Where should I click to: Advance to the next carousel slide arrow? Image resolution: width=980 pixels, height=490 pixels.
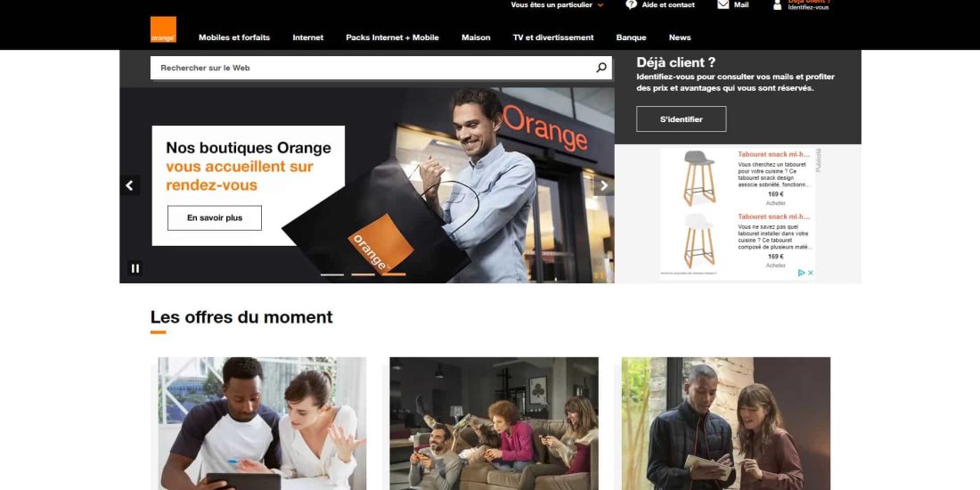[x=604, y=185]
